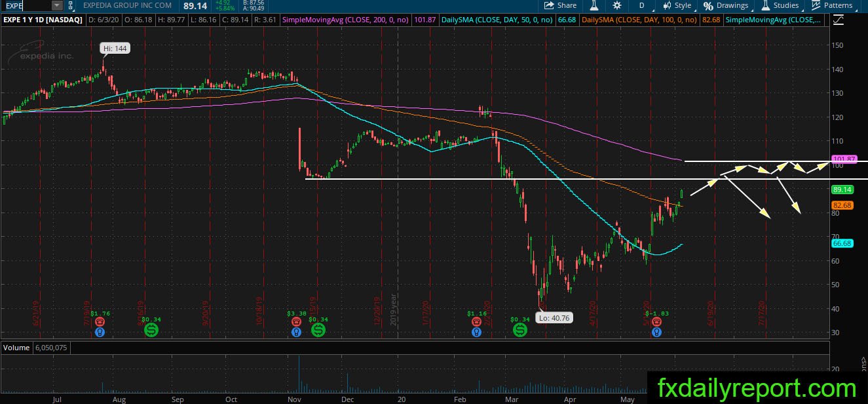The height and width of the screenshot is (404, 868).
Task: Click the lightbulb icon under $-1.83 earnings
Action: coord(656,333)
